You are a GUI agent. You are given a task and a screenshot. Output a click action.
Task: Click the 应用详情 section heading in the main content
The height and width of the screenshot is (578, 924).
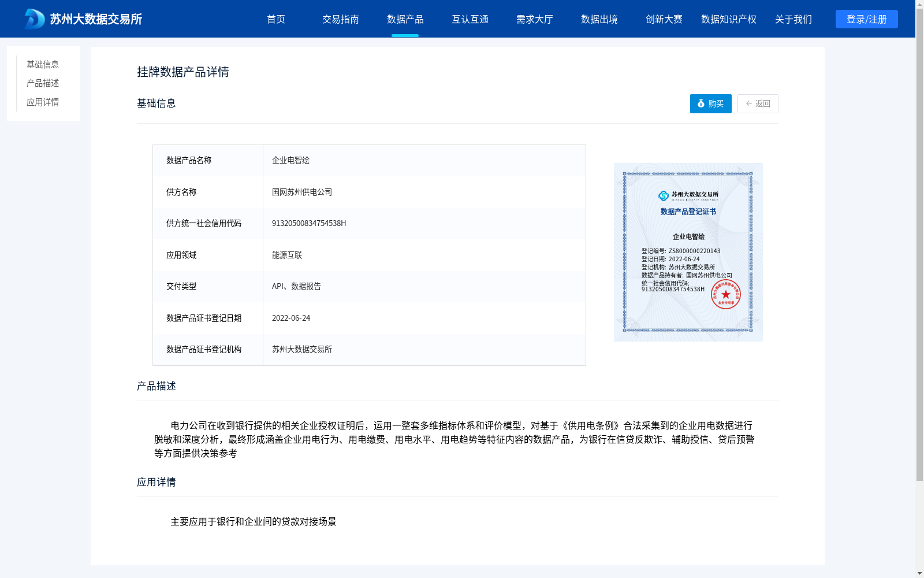pyautogui.click(x=157, y=482)
